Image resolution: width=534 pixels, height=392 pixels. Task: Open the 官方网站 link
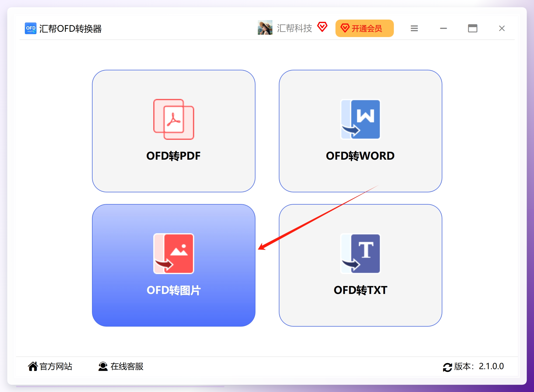tap(50, 366)
